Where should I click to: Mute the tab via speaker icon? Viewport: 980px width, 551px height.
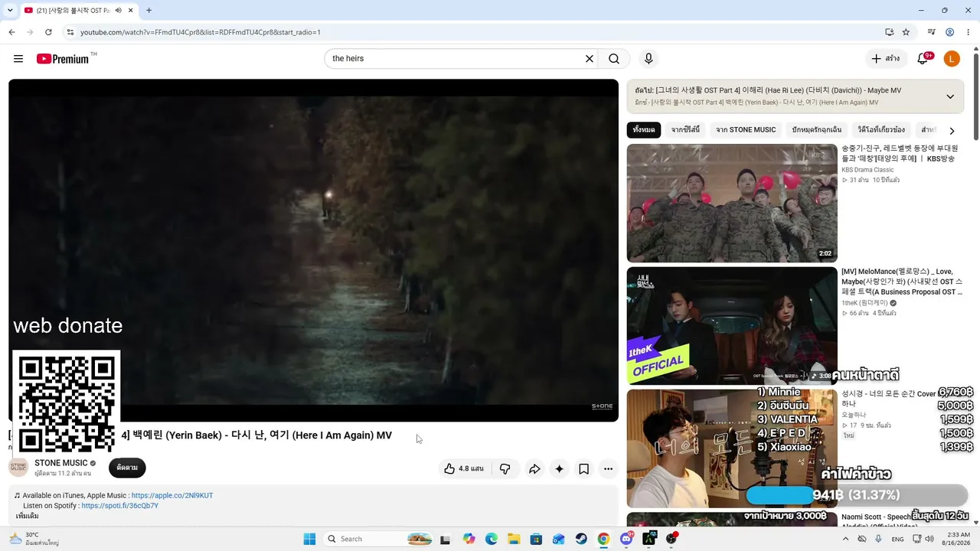click(x=118, y=11)
